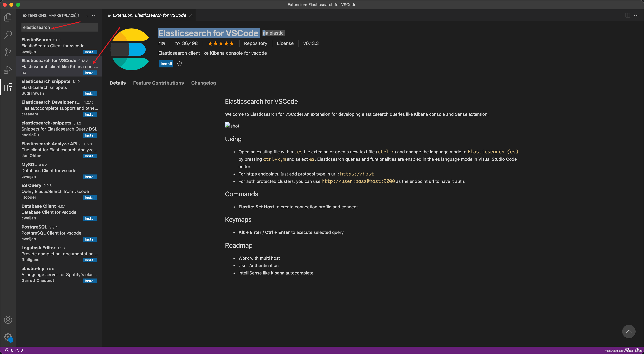Select elastic-lsp 1.0.0 list item
Image resolution: width=644 pixels, height=354 pixels.
point(59,274)
